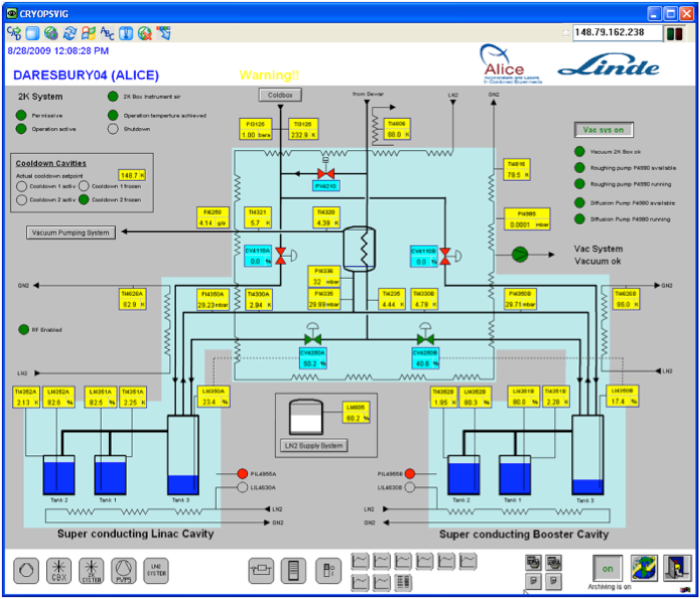Screen dimensions: 700x599
Task: Click the ABC text toolbar icon
Action: click(x=107, y=33)
